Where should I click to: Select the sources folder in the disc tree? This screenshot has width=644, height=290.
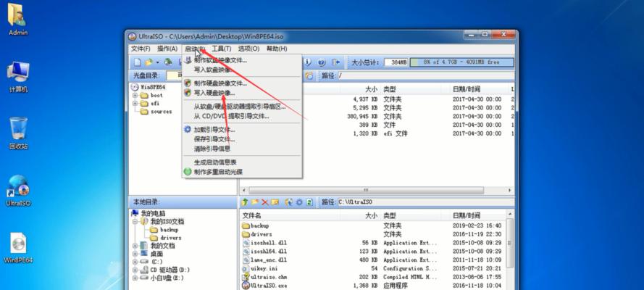pos(162,112)
